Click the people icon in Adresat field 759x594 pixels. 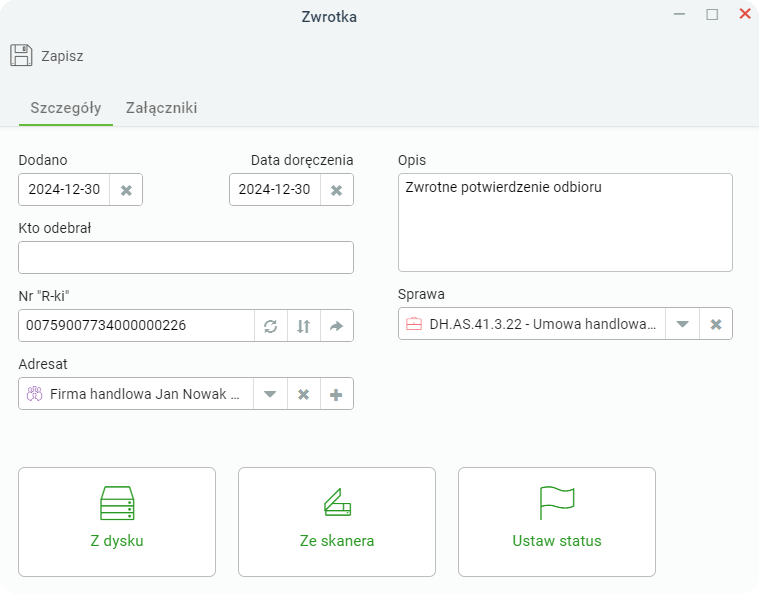tap(34, 394)
